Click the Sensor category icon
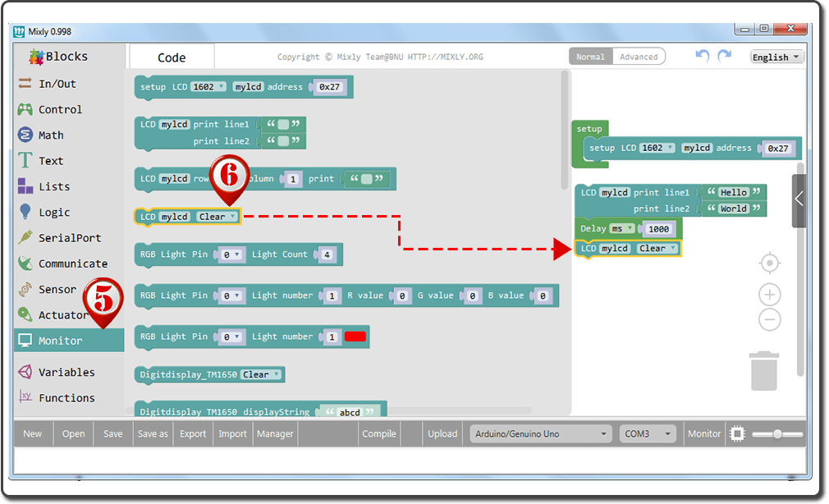Viewport: 829px width, 504px height. tap(25, 289)
